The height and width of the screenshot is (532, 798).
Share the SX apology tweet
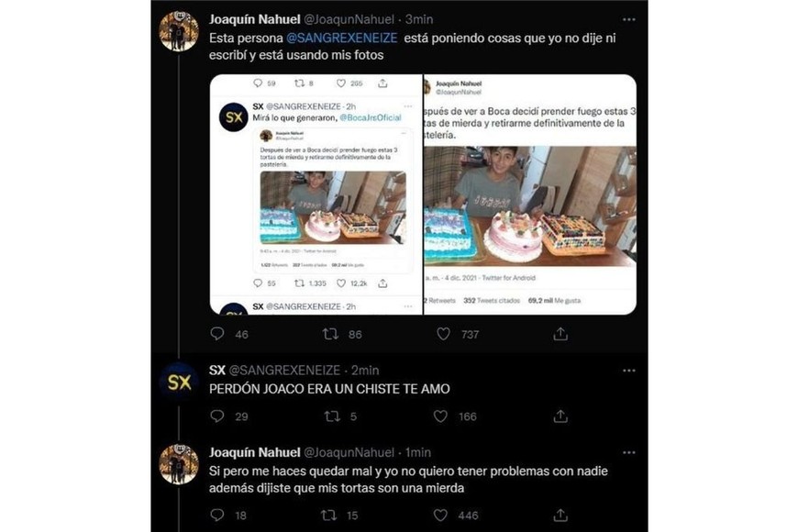click(560, 416)
